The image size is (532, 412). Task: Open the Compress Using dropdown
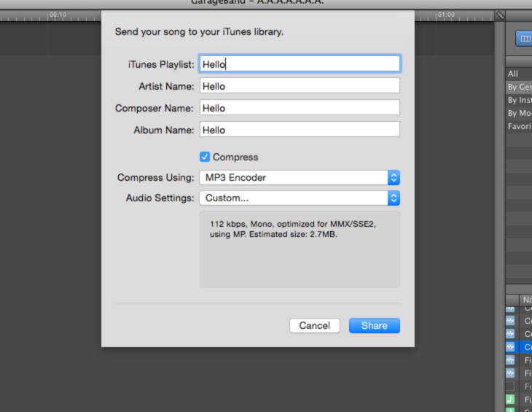point(300,177)
